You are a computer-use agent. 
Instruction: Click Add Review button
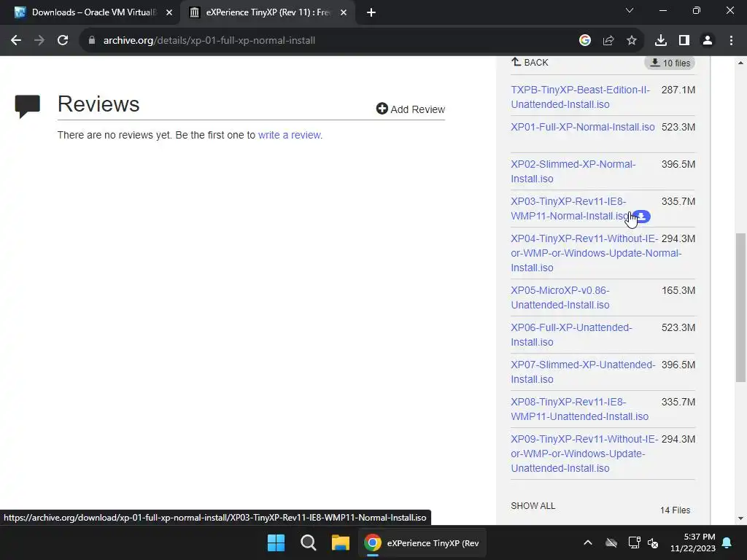coord(410,109)
